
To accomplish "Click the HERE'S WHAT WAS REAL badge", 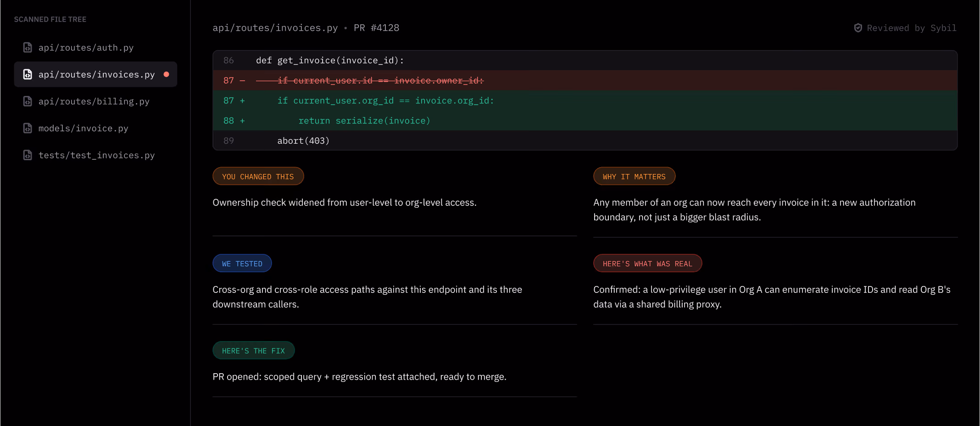I will [x=647, y=263].
